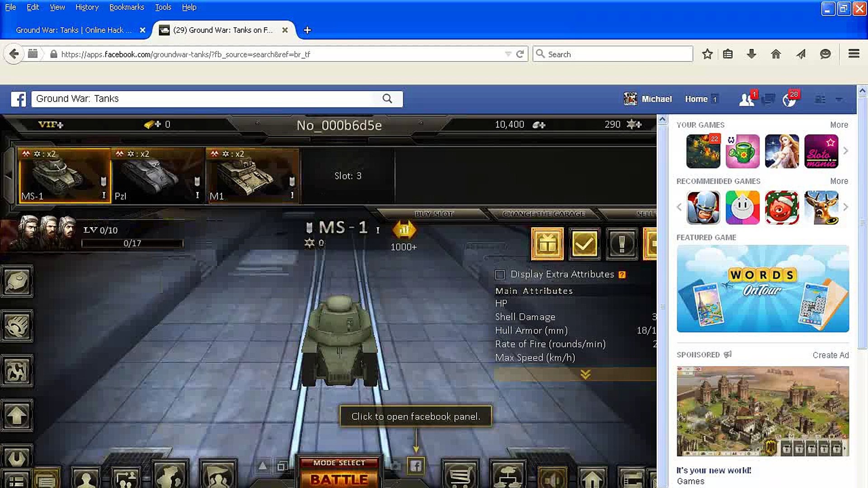The width and height of the screenshot is (868, 488).
Task: Click the gift box reward button
Action: coord(547,244)
